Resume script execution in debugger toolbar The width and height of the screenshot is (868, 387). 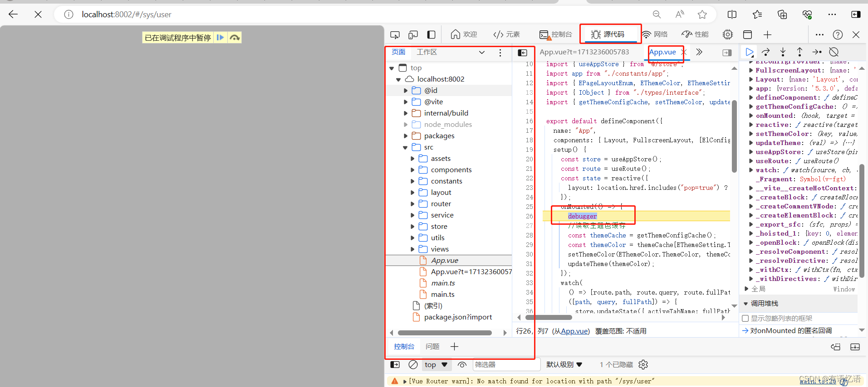[750, 52]
